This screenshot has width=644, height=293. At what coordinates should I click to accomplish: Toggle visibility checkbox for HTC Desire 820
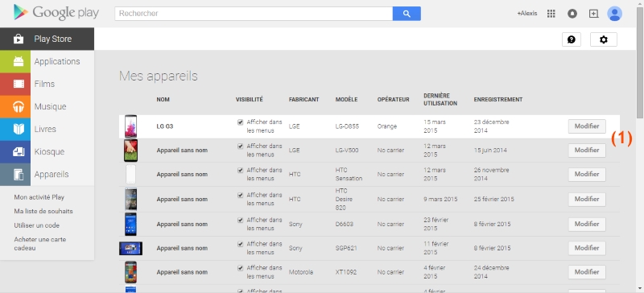[240, 195]
